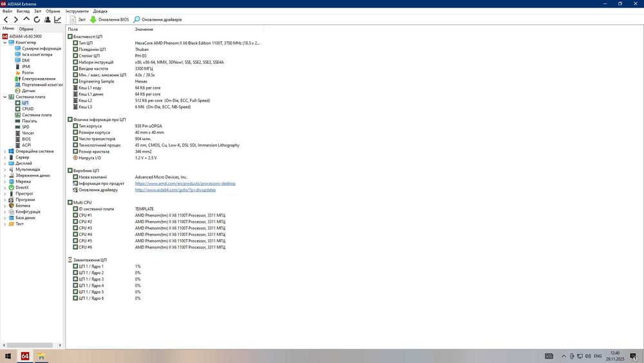This screenshot has height=363, width=644.
Task: Expand the Мережа tree node
Action: point(5,181)
